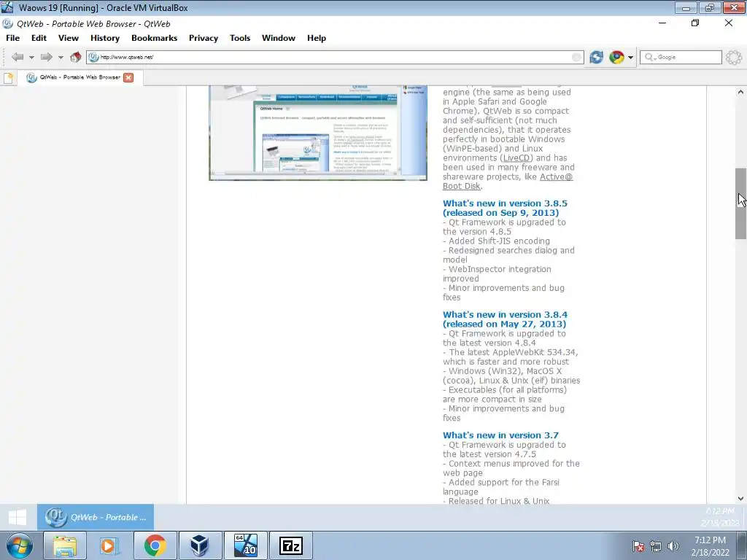
Task: Click the page scrollbar up arrow
Action: 740,92
